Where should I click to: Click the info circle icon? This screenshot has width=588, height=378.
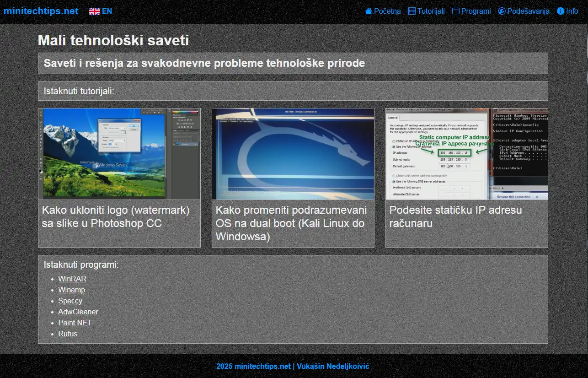point(561,11)
